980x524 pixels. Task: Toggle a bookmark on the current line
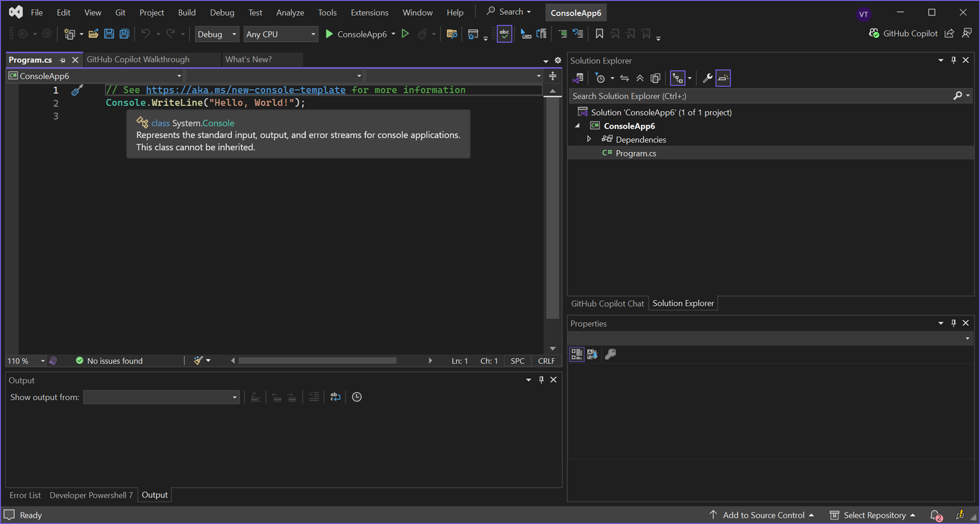pyautogui.click(x=599, y=33)
